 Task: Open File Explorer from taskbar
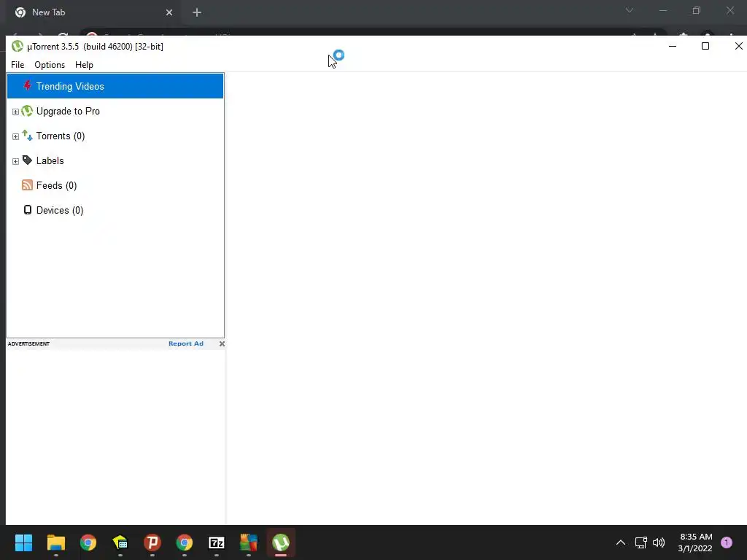pos(55,542)
